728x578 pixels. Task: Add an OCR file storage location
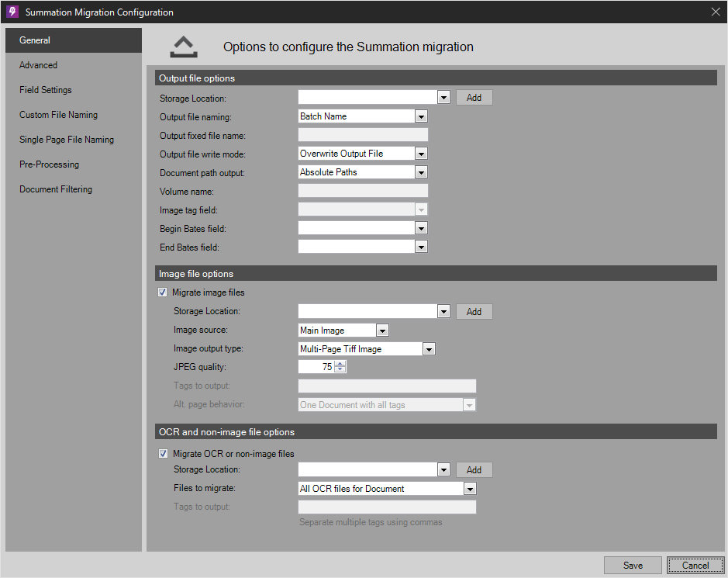pyautogui.click(x=474, y=469)
